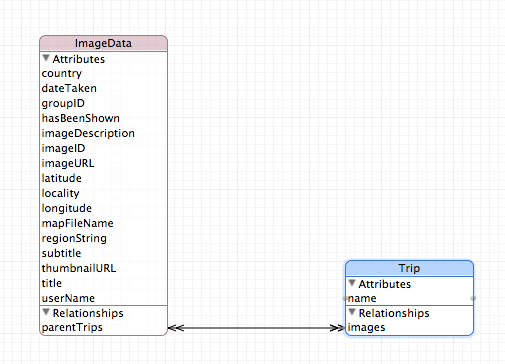Select the imageURL attribute
The width and height of the screenshot is (505, 364).
click(103, 163)
